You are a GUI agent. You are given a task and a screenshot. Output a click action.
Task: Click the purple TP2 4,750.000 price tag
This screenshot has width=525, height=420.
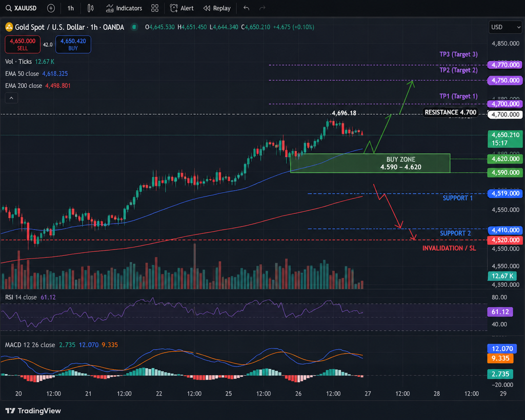pyautogui.click(x=505, y=81)
